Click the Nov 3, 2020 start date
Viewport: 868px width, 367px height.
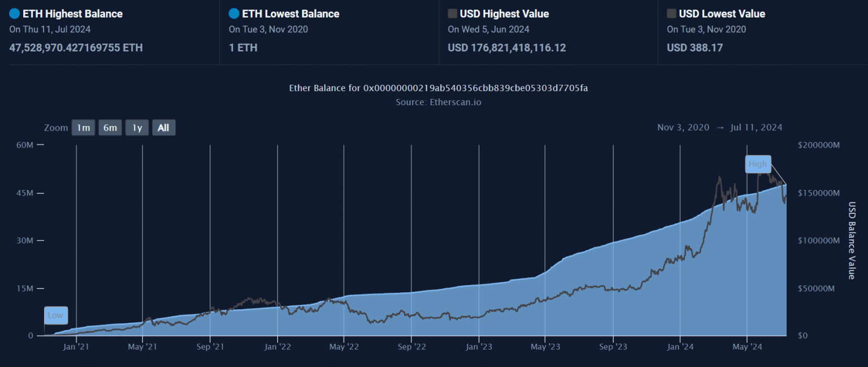coord(683,128)
